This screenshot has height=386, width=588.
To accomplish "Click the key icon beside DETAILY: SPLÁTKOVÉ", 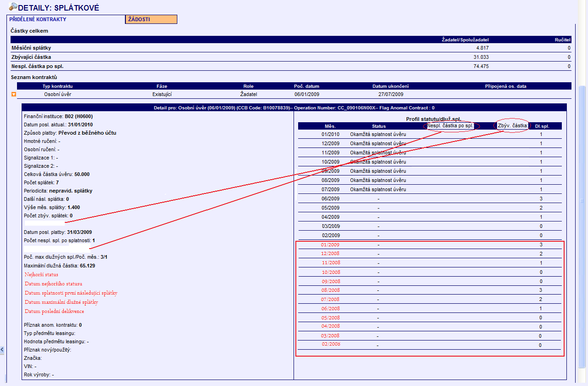I will pos(13,7).
